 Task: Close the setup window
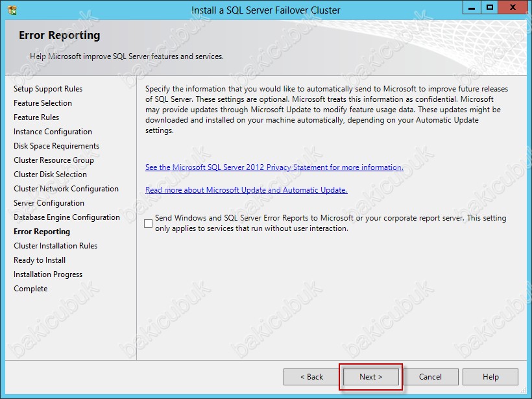513,8
